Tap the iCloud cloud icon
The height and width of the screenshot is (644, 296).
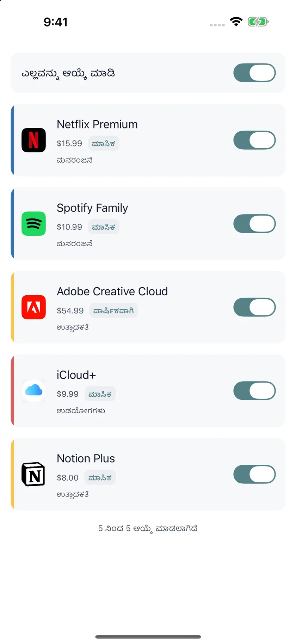33,391
